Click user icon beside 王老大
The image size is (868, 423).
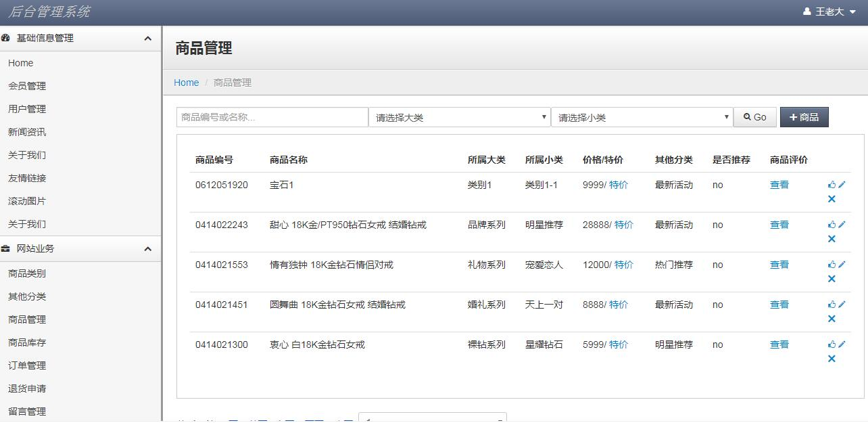(x=806, y=12)
